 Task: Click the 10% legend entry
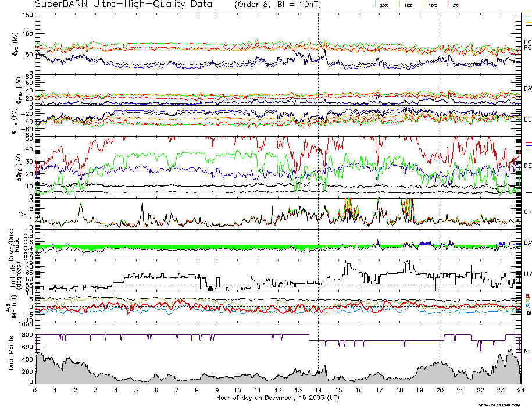click(431, 5)
